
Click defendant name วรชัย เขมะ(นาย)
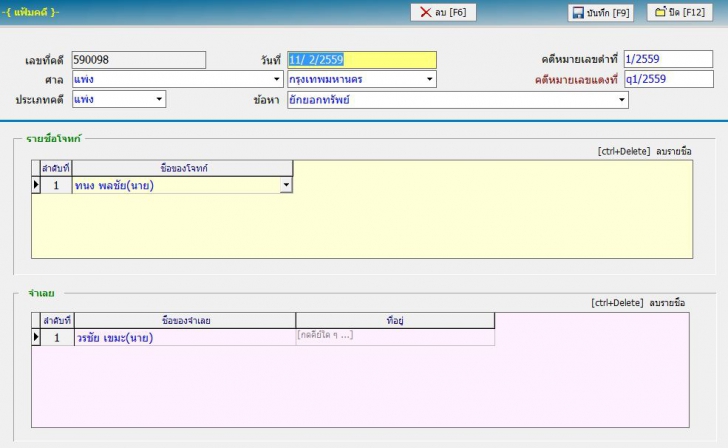pos(185,338)
